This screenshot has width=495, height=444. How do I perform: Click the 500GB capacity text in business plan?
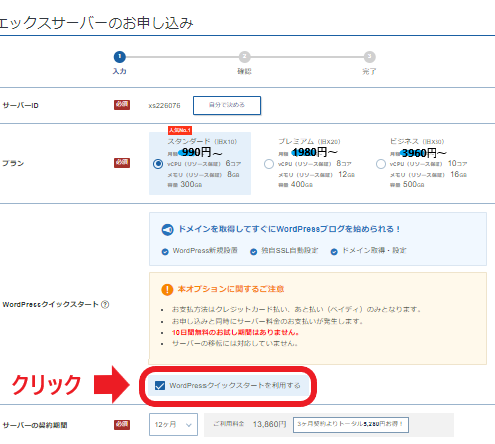point(413,184)
